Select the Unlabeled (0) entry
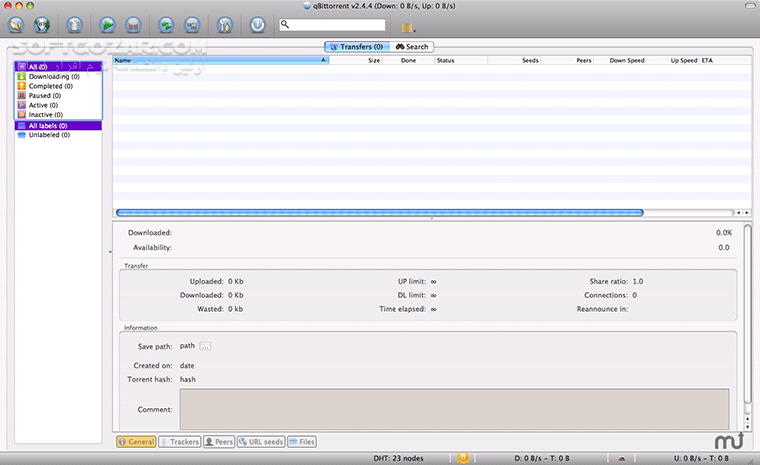Viewport: 760px width, 465px height. coord(58,135)
